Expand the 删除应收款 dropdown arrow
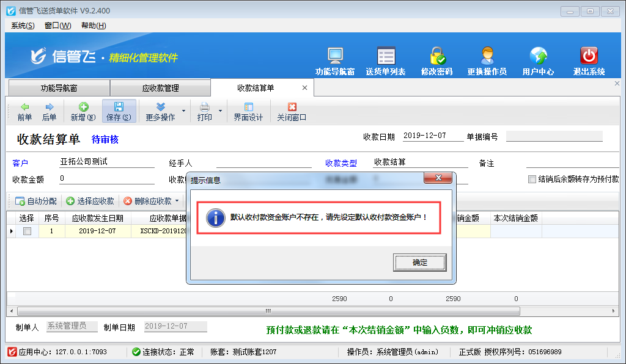 [177, 201]
